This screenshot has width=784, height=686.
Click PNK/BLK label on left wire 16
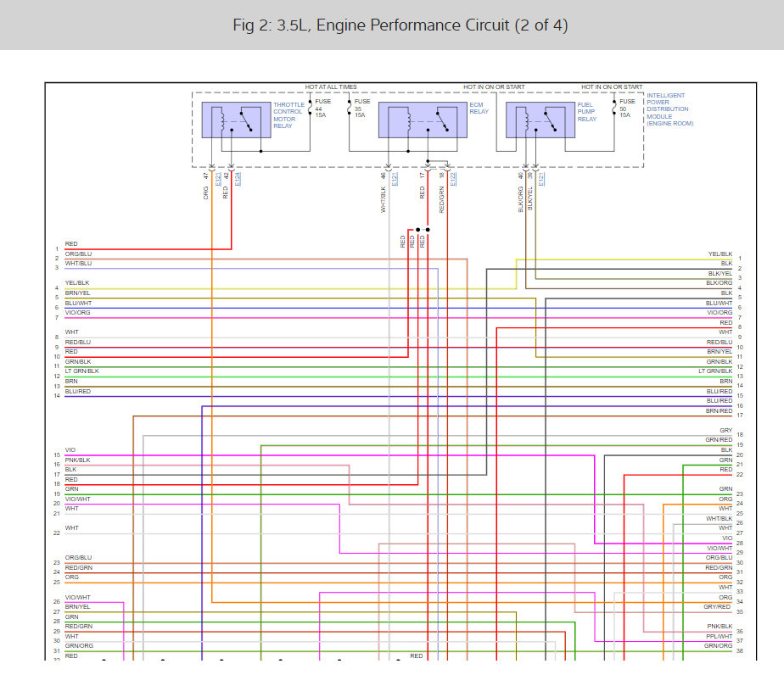click(x=77, y=460)
